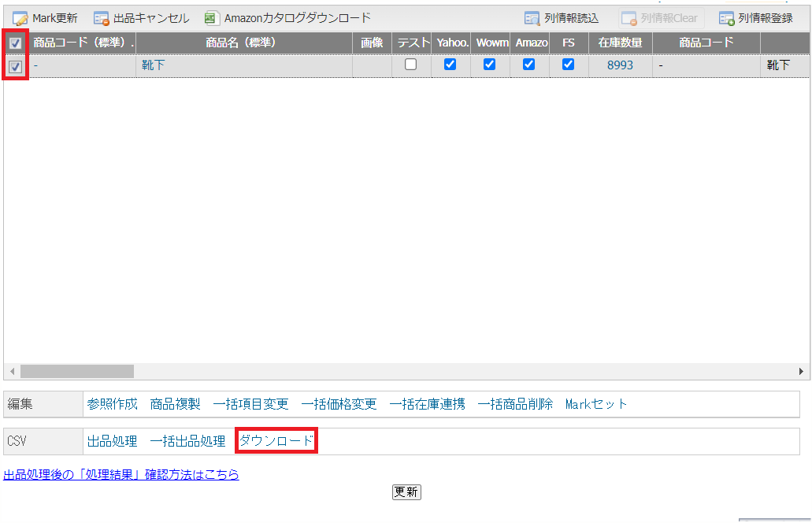Click the horizontal scrollbar left arrow
The image size is (812, 523).
pyautogui.click(x=12, y=371)
